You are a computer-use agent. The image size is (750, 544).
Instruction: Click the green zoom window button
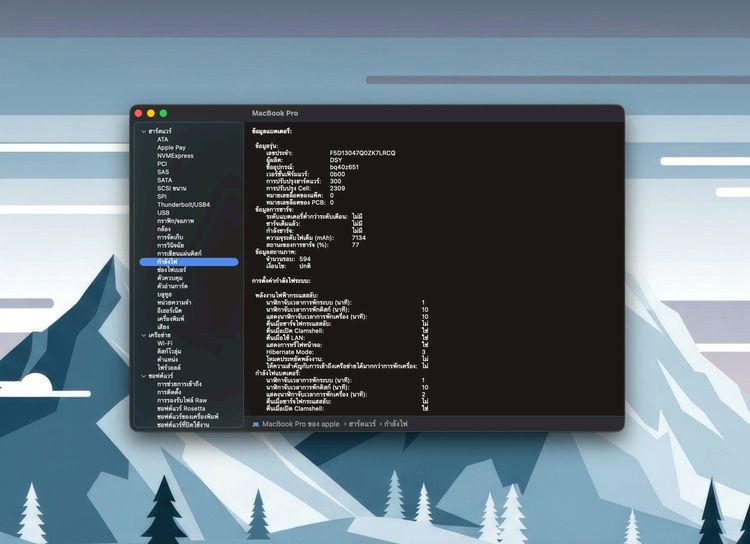(163, 113)
